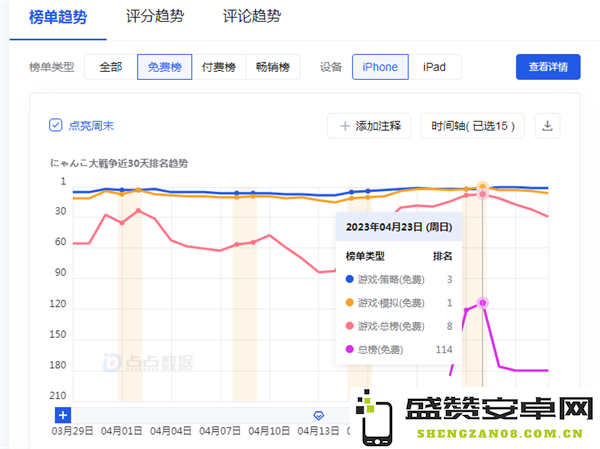Click rank value 114 in tooltip
The height and width of the screenshot is (449, 600).
pos(444,349)
